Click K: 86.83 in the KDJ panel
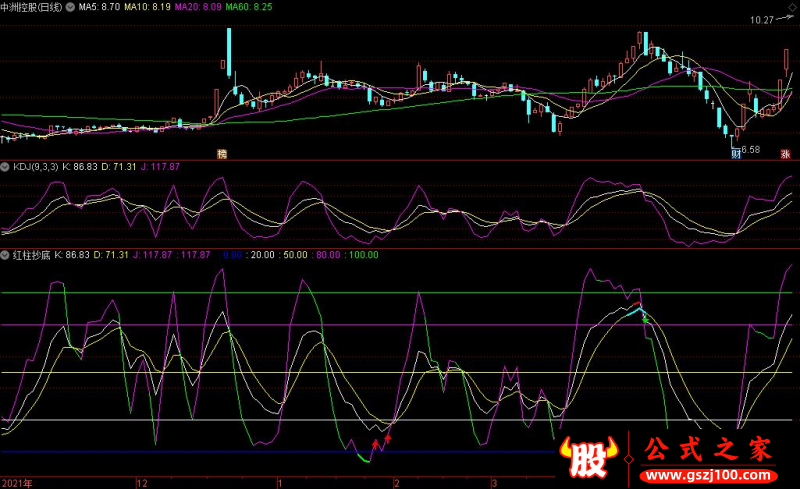The width and height of the screenshot is (800, 489). coord(80,167)
